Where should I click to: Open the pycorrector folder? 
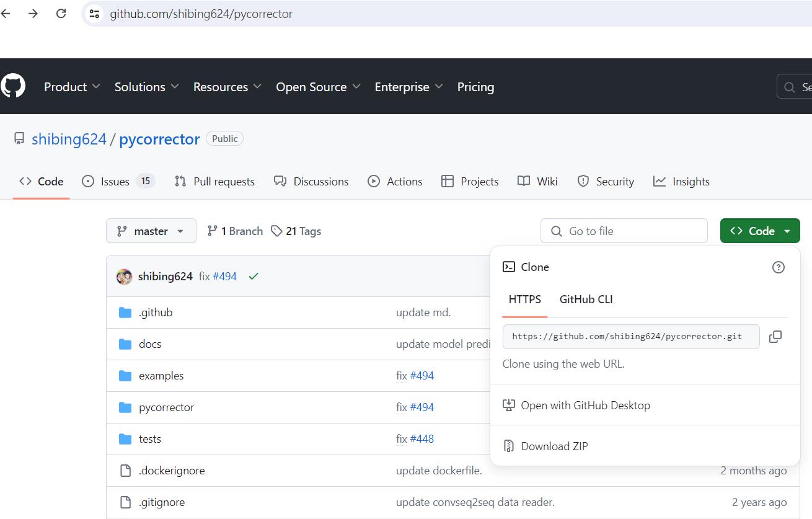pos(166,407)
